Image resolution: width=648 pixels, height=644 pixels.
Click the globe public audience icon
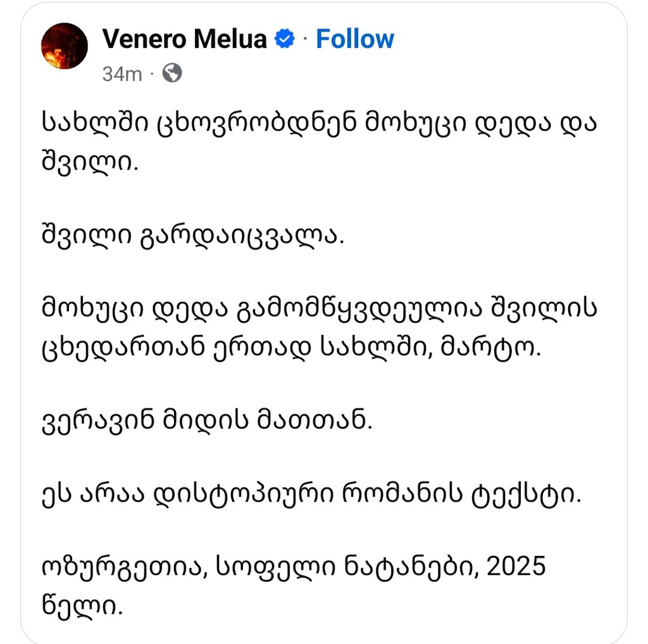click(x=172, y=73)
